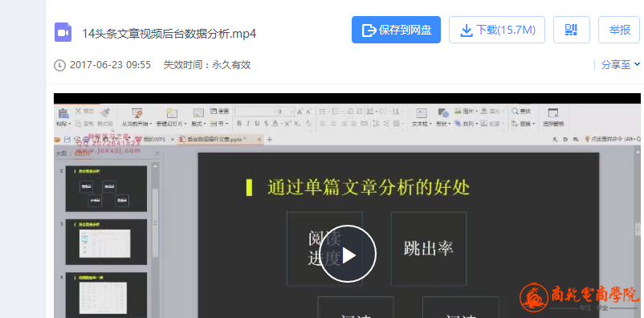Close the slide thumbnail panel with the X
The width and height of the screenshot is (644, 318).
(x=157, y=153)
